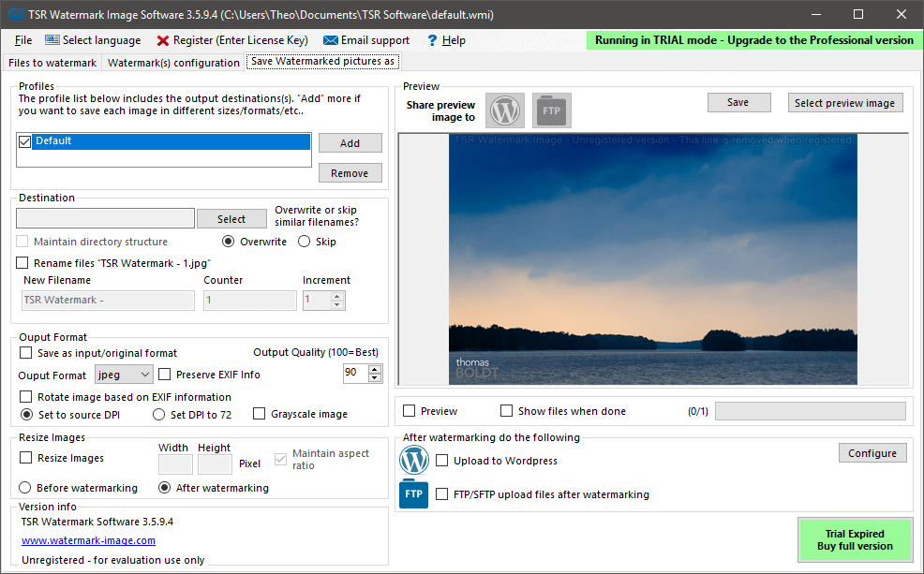The image size is (924, 574).
Task: Select Before watermarking radio option
Action: (24, 488)
